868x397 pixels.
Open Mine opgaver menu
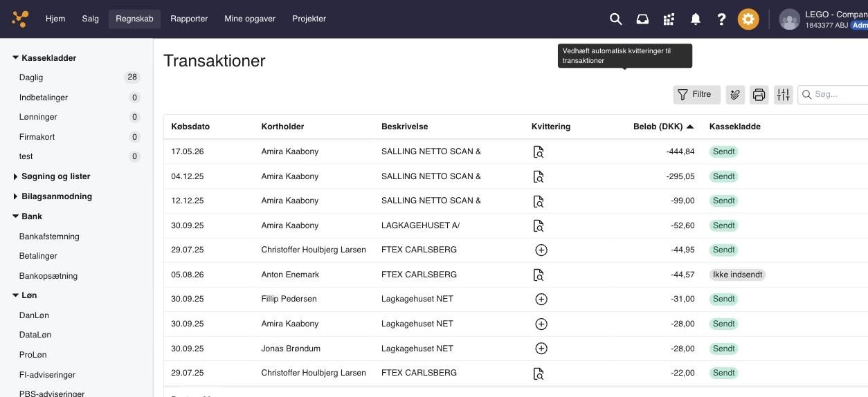(250, 19)
